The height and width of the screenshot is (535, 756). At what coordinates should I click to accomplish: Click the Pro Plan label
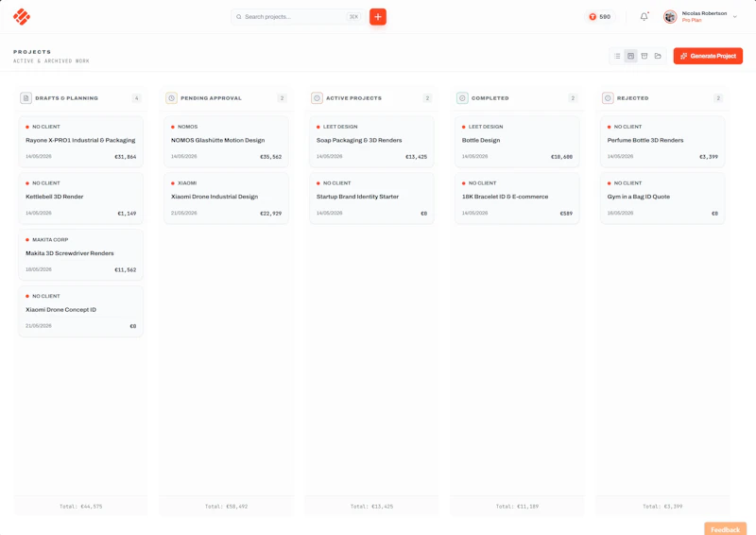(x=692, y=20)
